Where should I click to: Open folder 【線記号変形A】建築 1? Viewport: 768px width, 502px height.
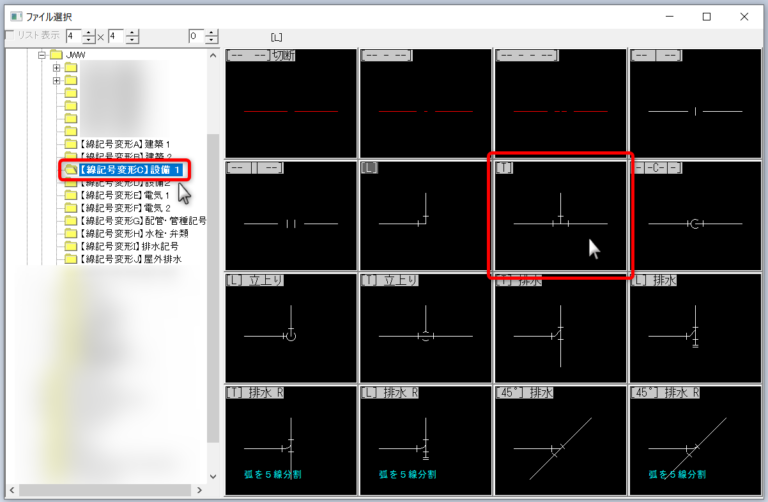pyautogui.click(x=124, y=144)
